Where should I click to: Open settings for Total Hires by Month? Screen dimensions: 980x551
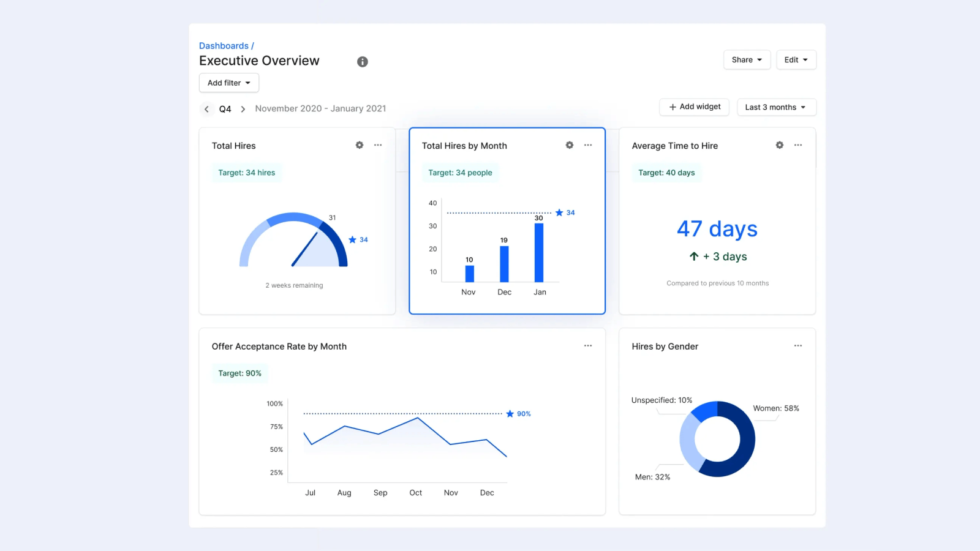[570, 145]
